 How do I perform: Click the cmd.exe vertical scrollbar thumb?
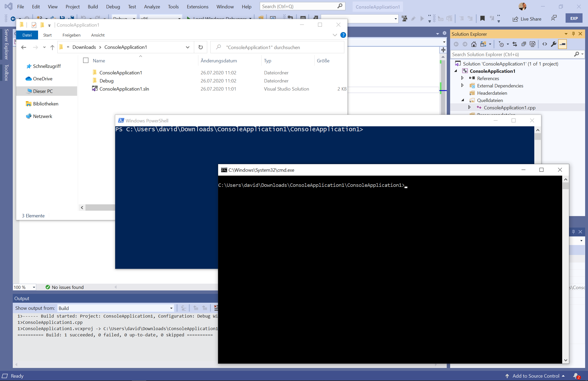point(565,186)
